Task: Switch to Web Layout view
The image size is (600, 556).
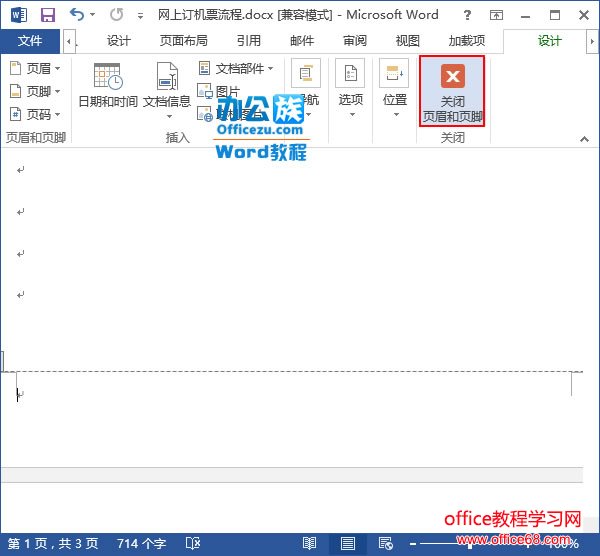Action: coord(385,543)
